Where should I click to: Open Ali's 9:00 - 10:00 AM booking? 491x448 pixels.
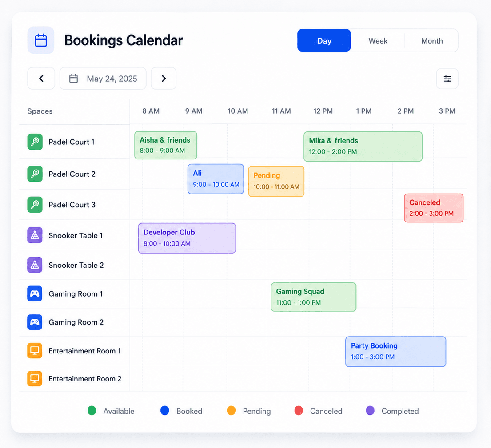pyautogui.click(x=216, y=179)
